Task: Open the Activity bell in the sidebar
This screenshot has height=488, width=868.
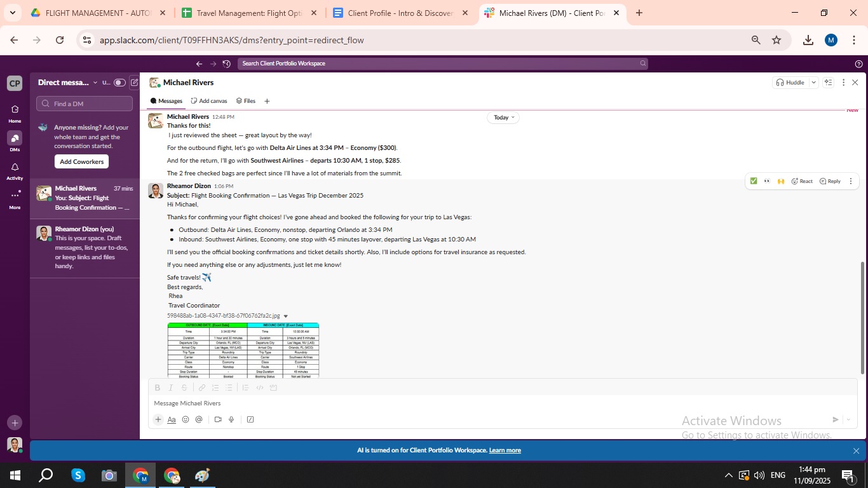Action: tap(15, 171)
